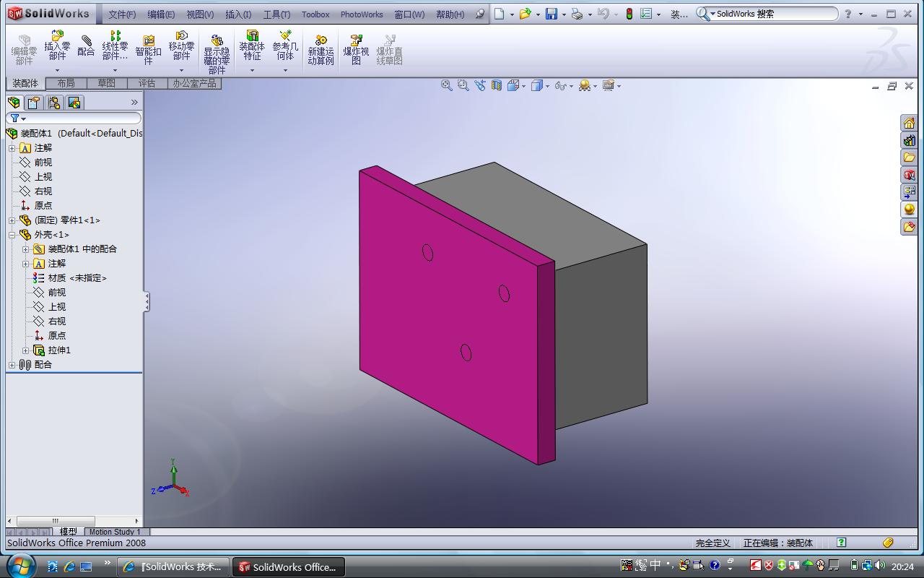The image size is (924, 578).
Task: Switch to the ConfigurationManager tab icon
Action: point(54,103)
